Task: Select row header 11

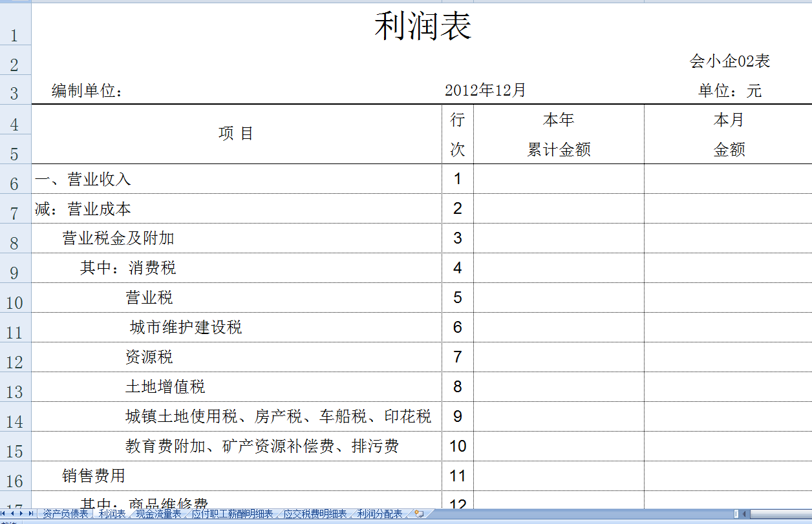Action: [x=16, y=328]
